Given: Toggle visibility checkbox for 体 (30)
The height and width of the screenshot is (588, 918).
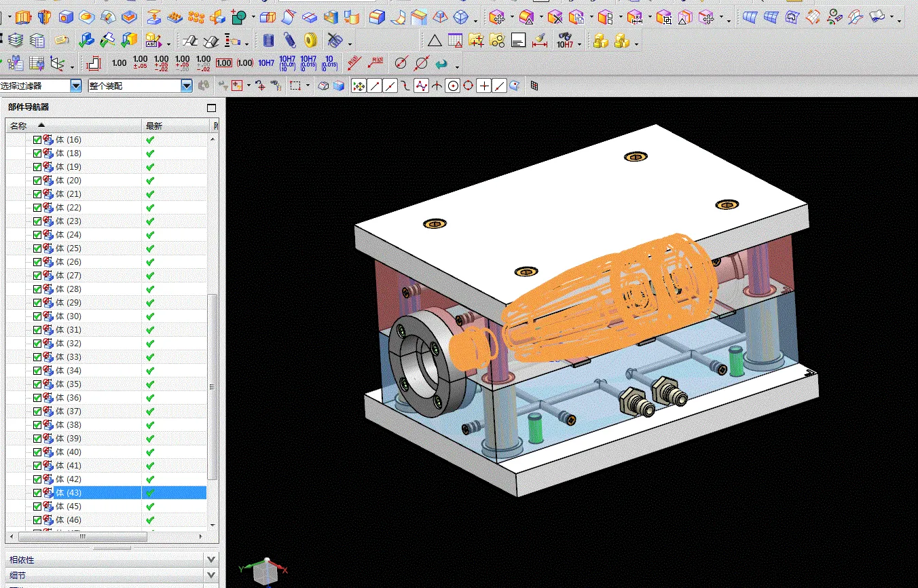Looking at the screenshot, I should [37, 316].
